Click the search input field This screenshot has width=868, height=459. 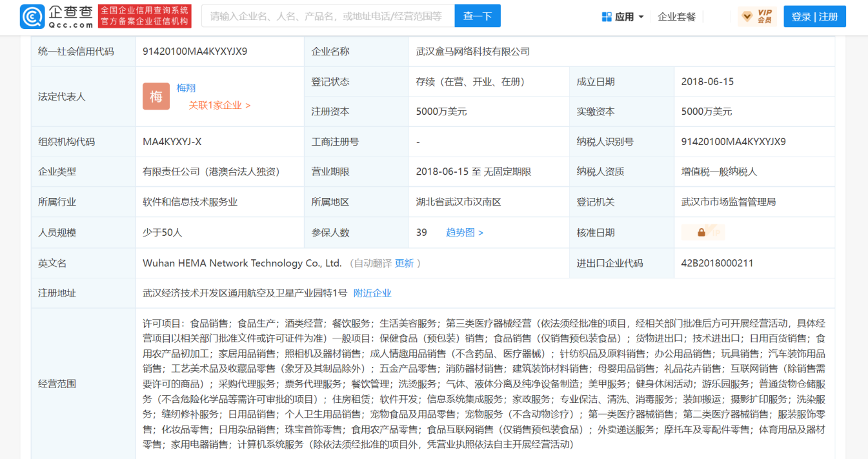tap(328, 16)
